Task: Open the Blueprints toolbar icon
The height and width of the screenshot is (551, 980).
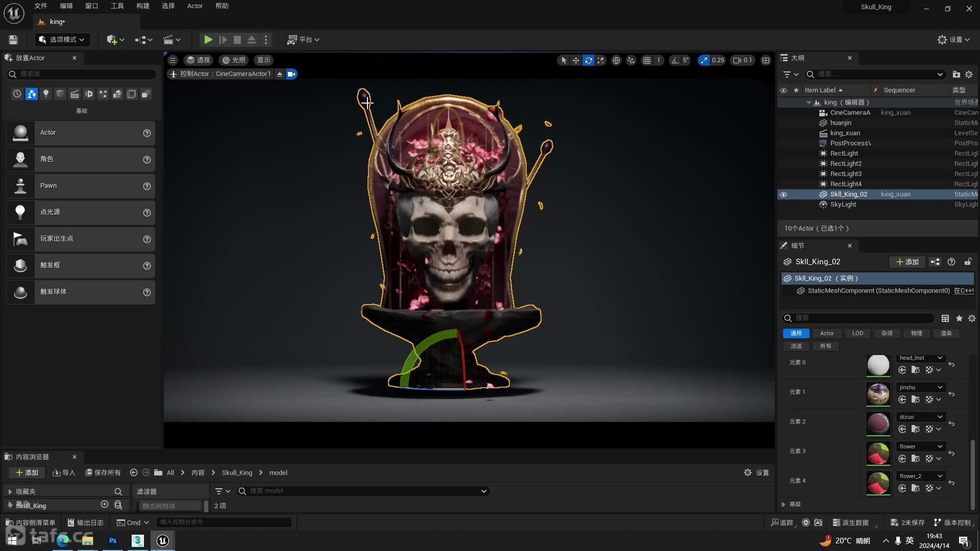Action: 143,40
